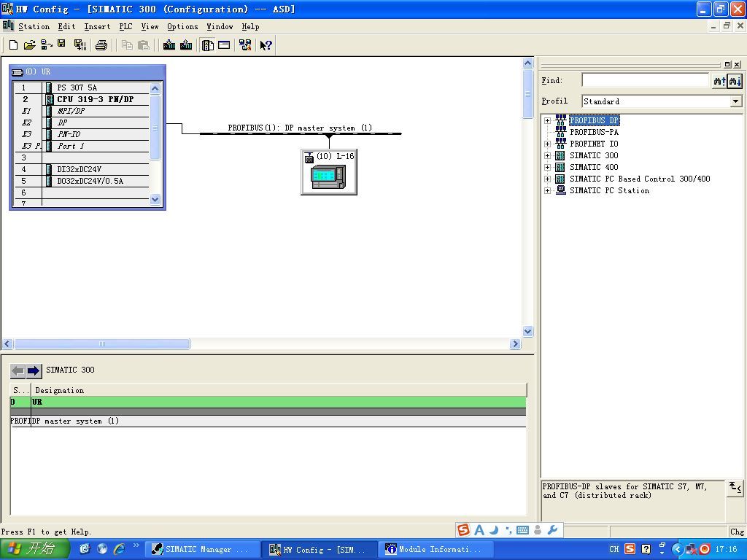Switch to SIMATIC Manager taskbar button
The width and height of the screenshot is (747, 560).
pyautogui.click(x=201, y=550)
